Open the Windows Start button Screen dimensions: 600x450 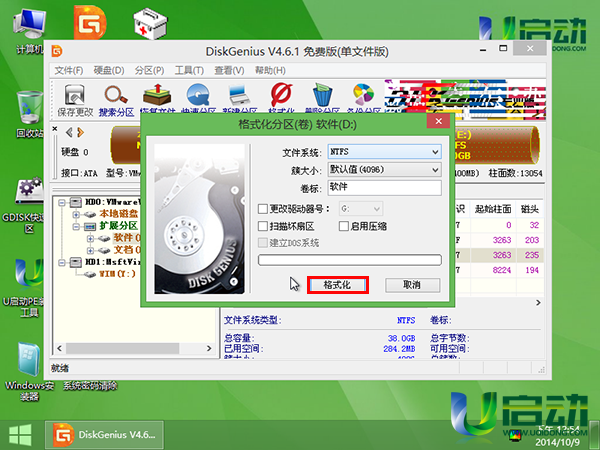pos(20,435)
